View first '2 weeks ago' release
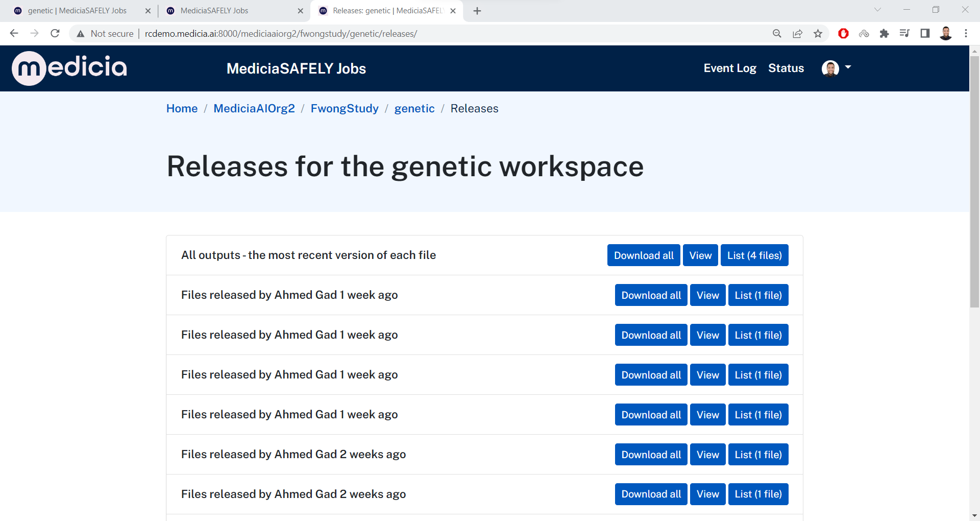This screenshot has height=521, width=980. coord(708,455)
